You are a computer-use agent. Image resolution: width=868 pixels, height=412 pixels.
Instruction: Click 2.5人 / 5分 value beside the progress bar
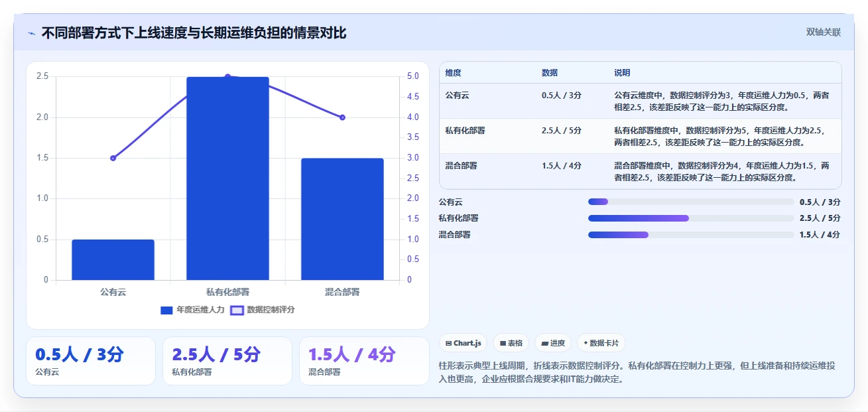pos(820,218)
